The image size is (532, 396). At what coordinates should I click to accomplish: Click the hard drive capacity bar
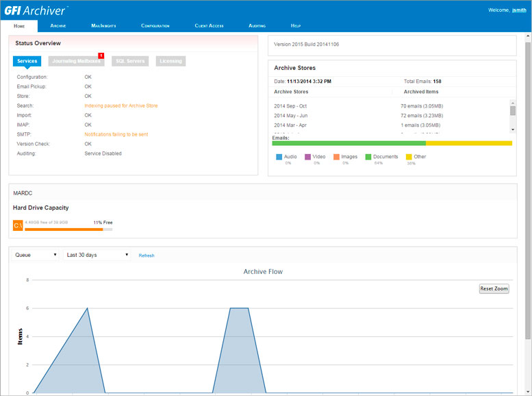pos(68,229)
